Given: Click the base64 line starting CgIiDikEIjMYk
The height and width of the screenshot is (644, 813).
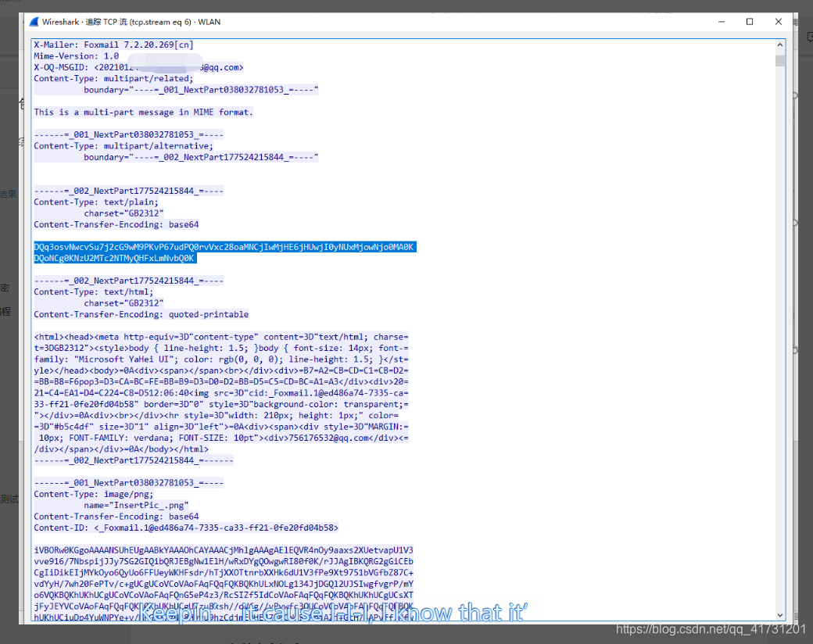Looking at the screenshot, I should pyautogui.click(x=224, y=573).
